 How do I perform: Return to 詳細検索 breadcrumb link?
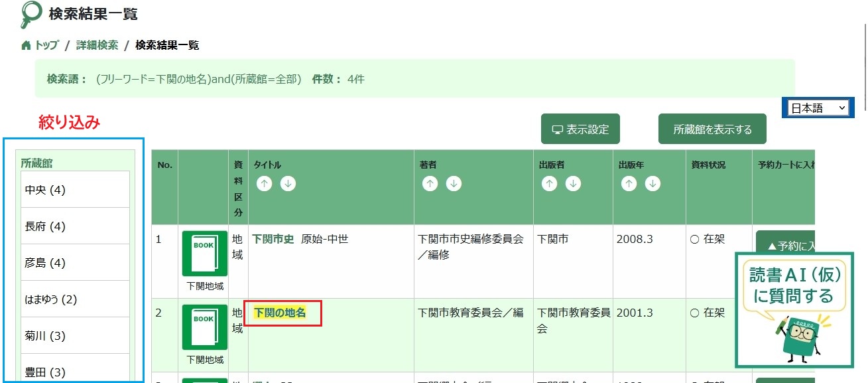97,45
